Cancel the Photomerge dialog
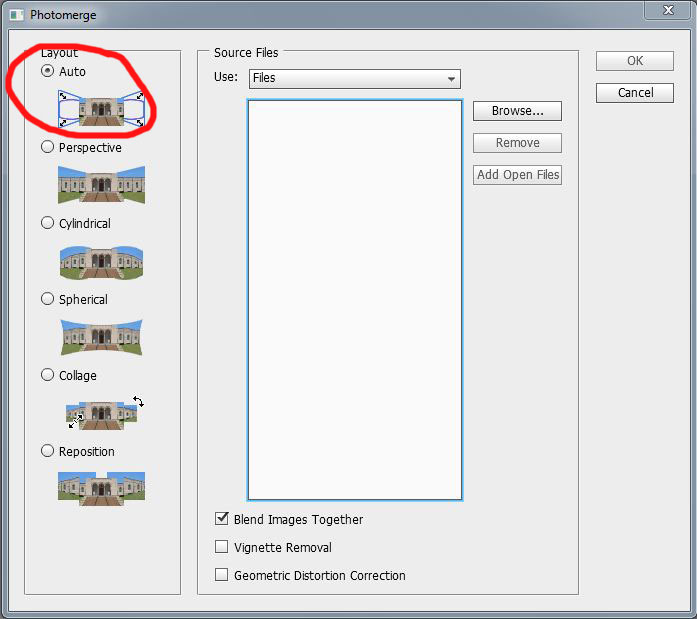Image resolution: width=697 pixels, height=619 pixels. pyautogui.click(x=635, y=93)
